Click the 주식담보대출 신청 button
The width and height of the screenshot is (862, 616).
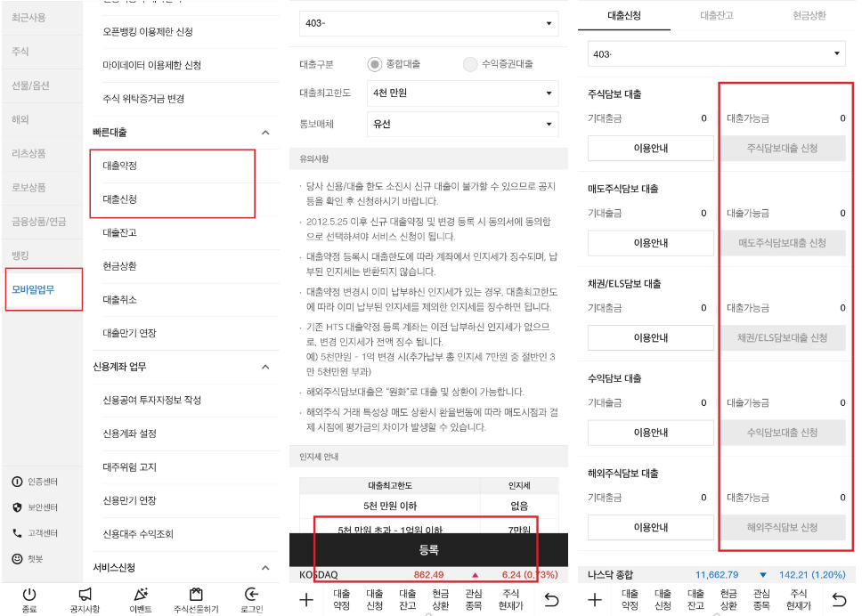[782, 148]
